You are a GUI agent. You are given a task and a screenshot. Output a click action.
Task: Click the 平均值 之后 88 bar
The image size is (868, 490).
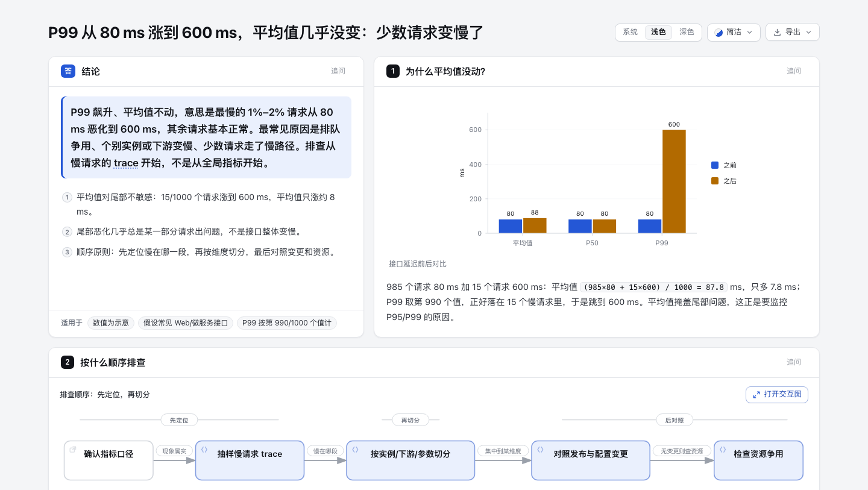click(x=535, y=225)
